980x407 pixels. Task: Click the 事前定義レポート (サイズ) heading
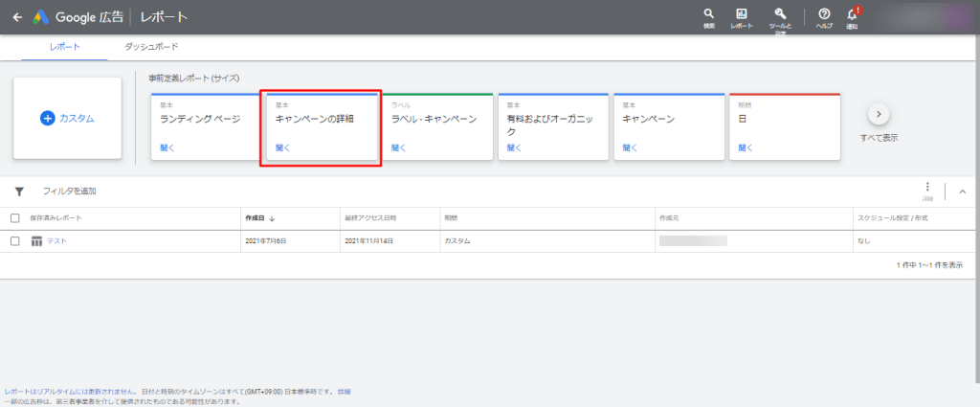click(x=193, y=79)
